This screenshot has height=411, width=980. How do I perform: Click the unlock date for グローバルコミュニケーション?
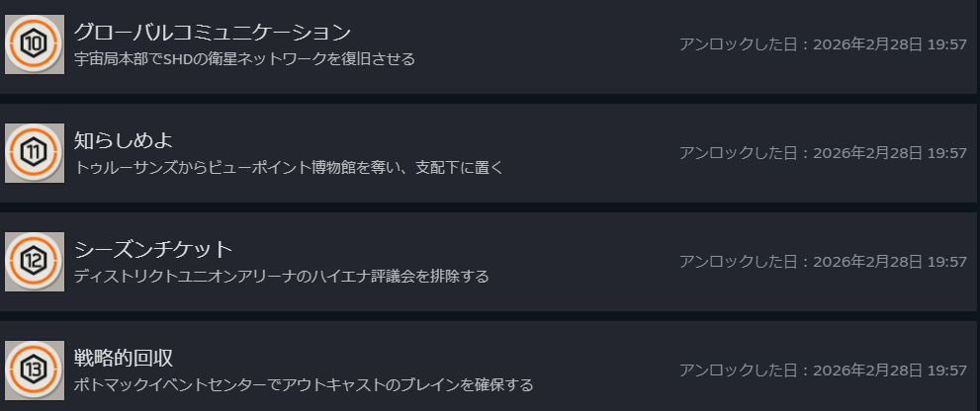[822, 44]
